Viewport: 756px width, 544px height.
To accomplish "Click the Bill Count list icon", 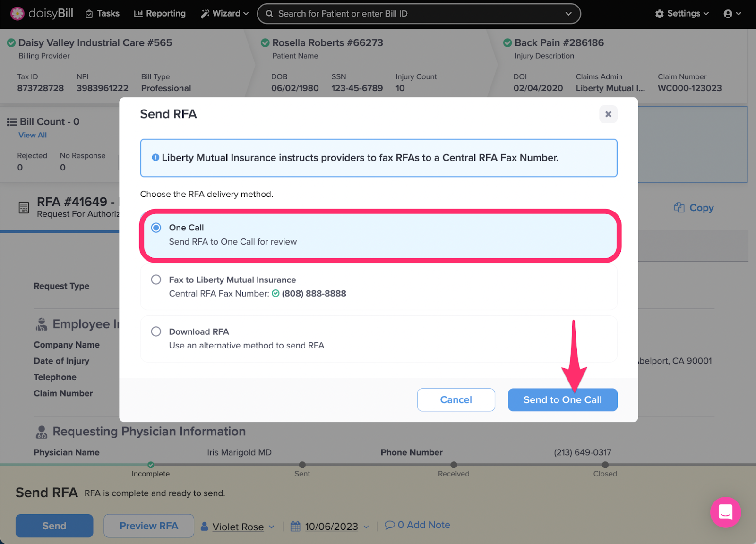I will coord(12,122).
